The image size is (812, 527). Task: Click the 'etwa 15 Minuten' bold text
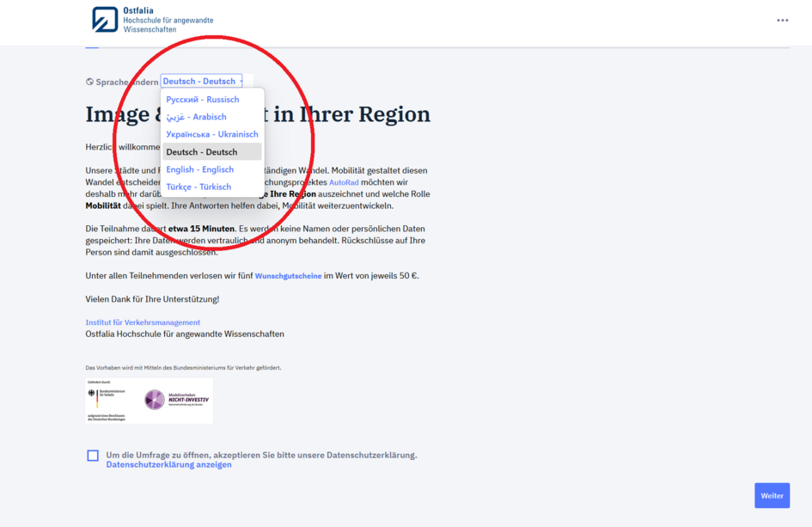201,229
